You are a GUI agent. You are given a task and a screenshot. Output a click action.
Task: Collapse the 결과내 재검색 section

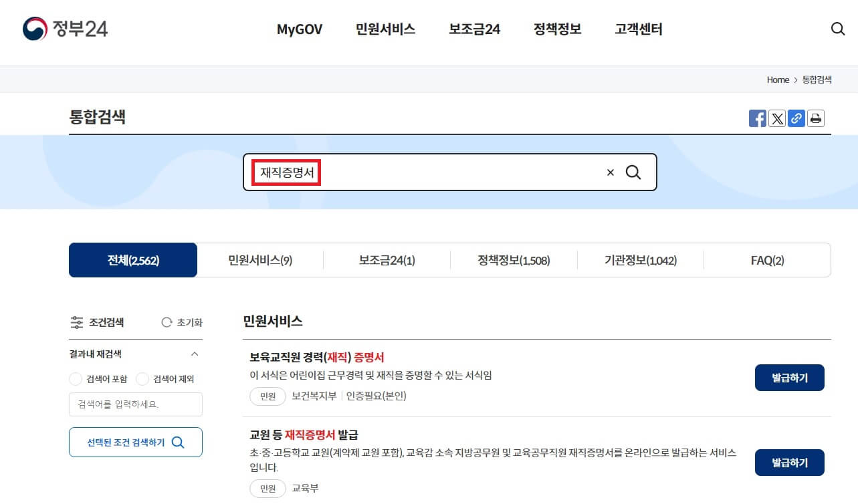click(194, 354)
